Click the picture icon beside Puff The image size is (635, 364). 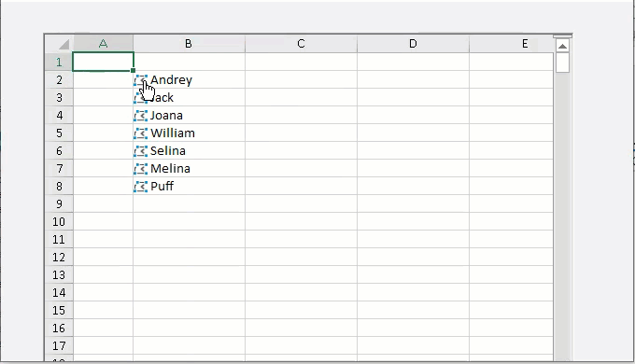tap(140, 187)
